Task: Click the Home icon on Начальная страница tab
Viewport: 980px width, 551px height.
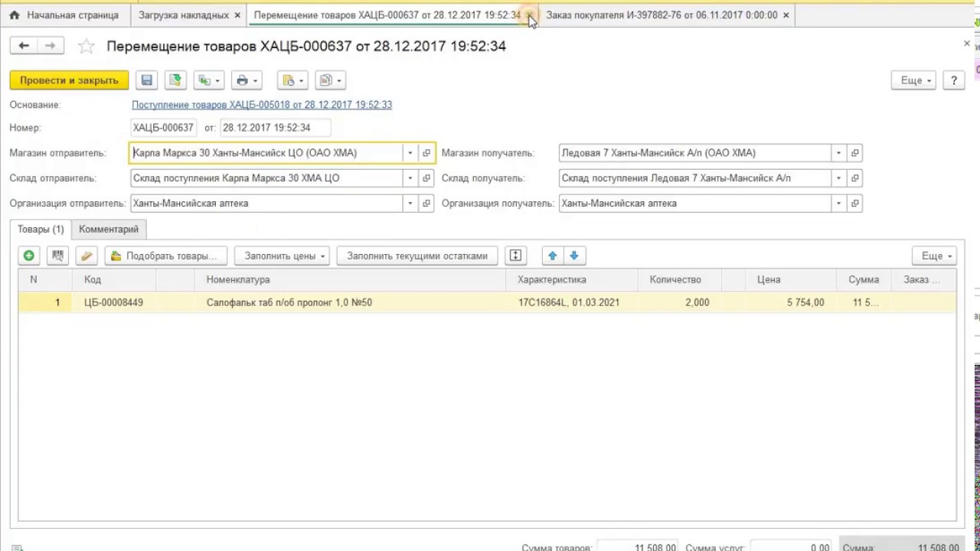Action: (14, 15)
